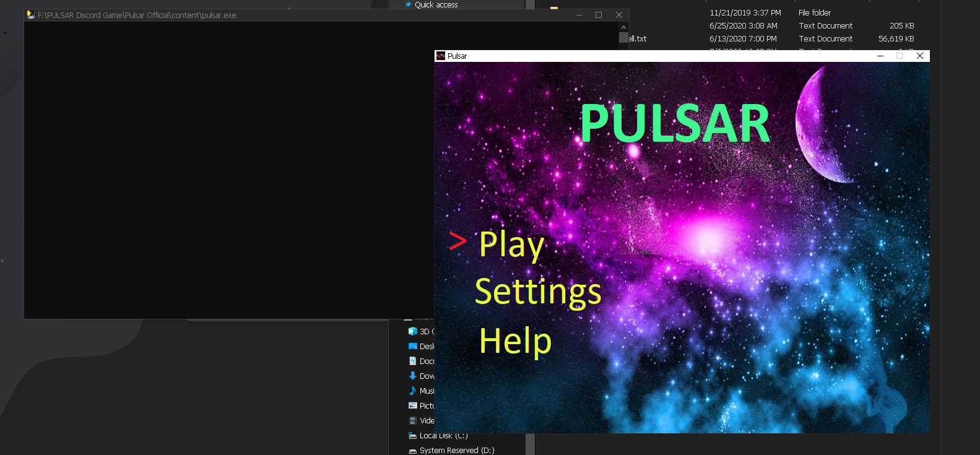Click the "File folder" type cell in Explorer
This screenshot has width=980, height=455.
815,12
